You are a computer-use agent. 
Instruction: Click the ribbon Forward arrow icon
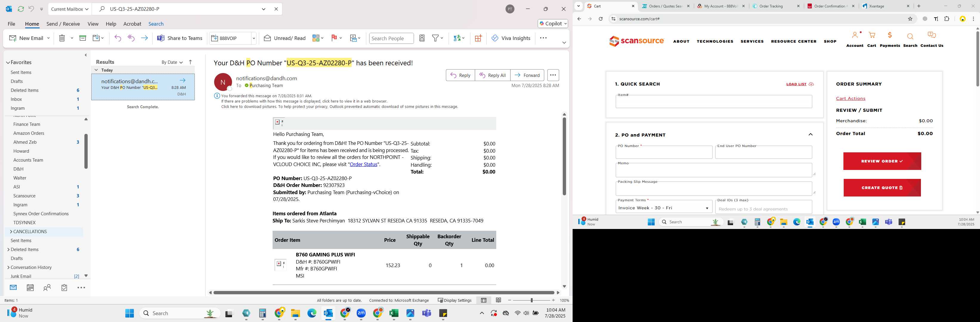point(144,38)
